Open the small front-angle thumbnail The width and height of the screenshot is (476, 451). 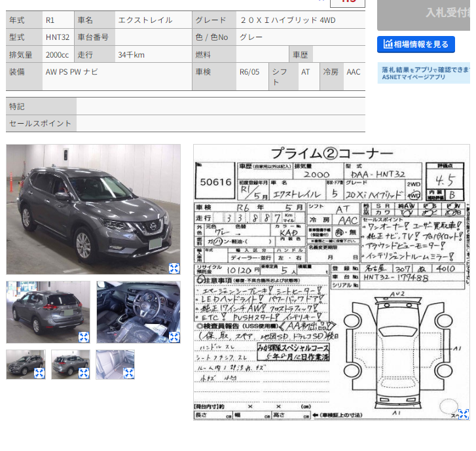click(26, 364)
